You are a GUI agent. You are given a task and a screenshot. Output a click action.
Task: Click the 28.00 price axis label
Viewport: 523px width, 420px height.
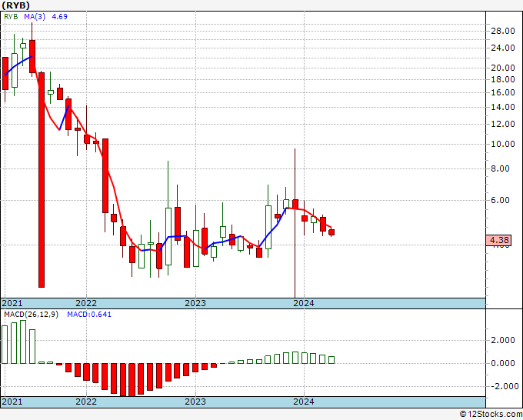click(x=503, y=31)
